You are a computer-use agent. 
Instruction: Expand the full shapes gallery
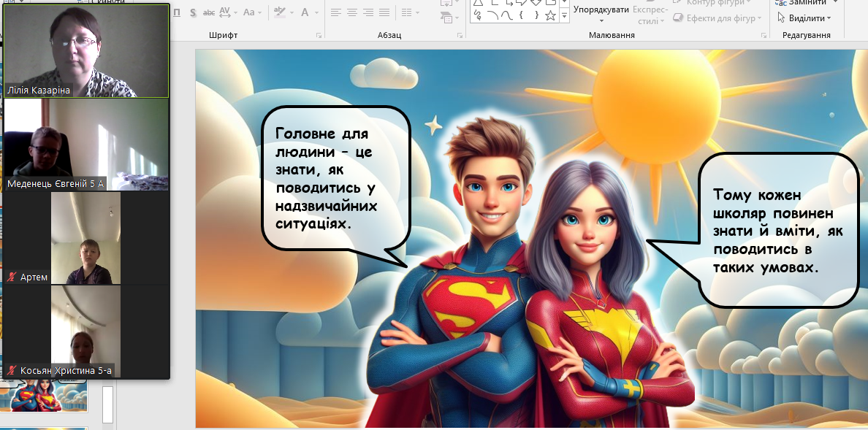pyautogui.click(x=564, y=16)
